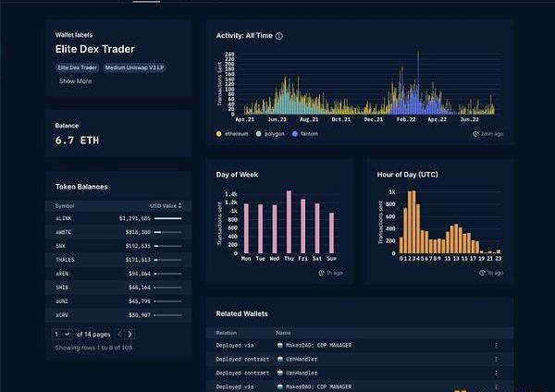Expand wallet labels with Show More
This screenshot has height=392, width=555.
[x=75, y=81]
